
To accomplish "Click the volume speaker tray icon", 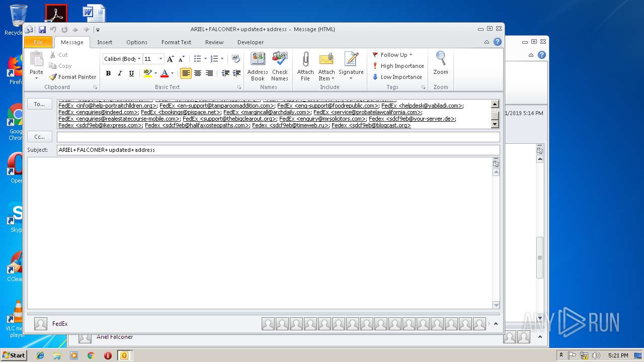I will (x=596, y=355).
